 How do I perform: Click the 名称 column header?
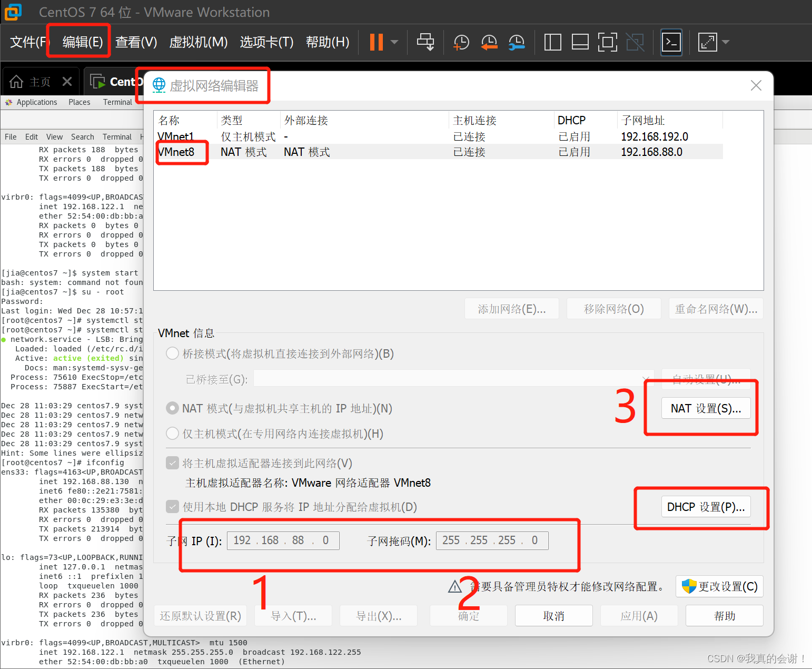[x=185, y=121]
